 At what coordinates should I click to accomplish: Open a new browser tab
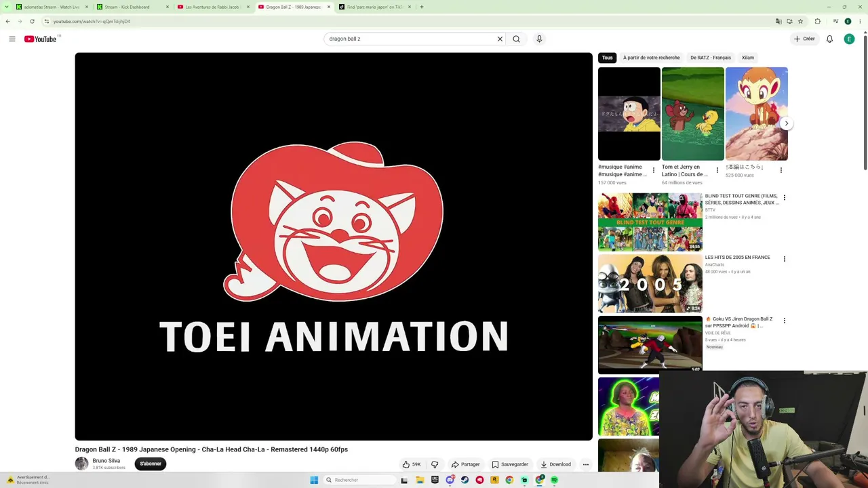click(422, 7)
